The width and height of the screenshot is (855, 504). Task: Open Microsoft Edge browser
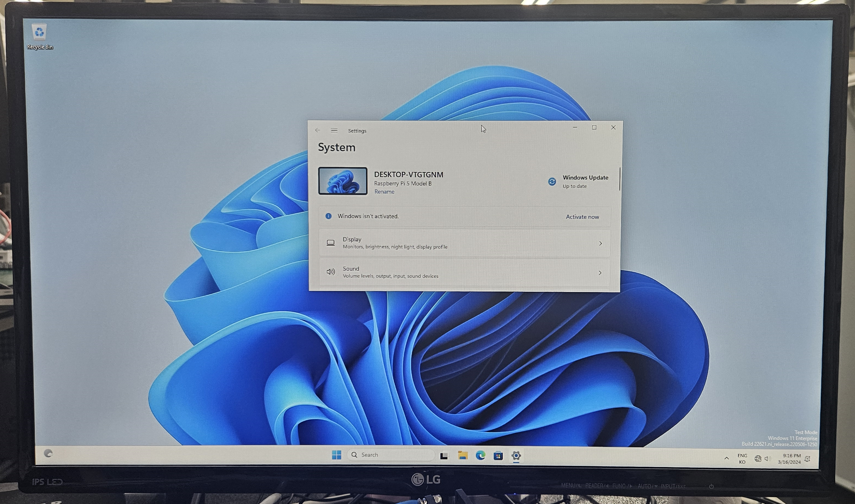pos(480,455)
